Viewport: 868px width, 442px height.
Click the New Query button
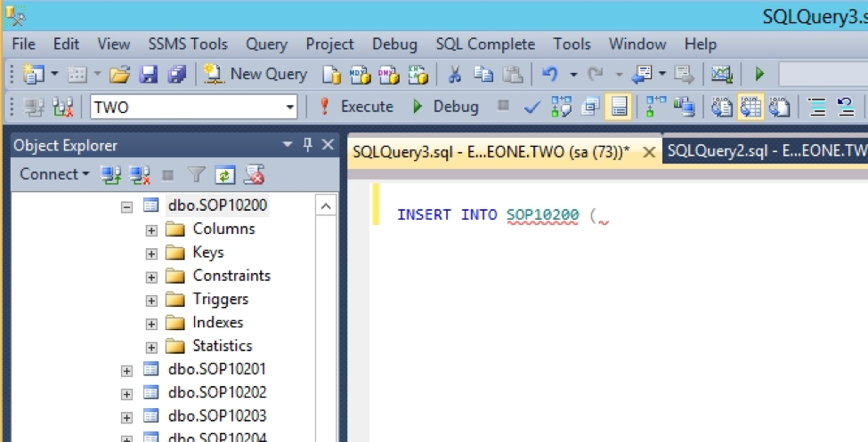256,74
